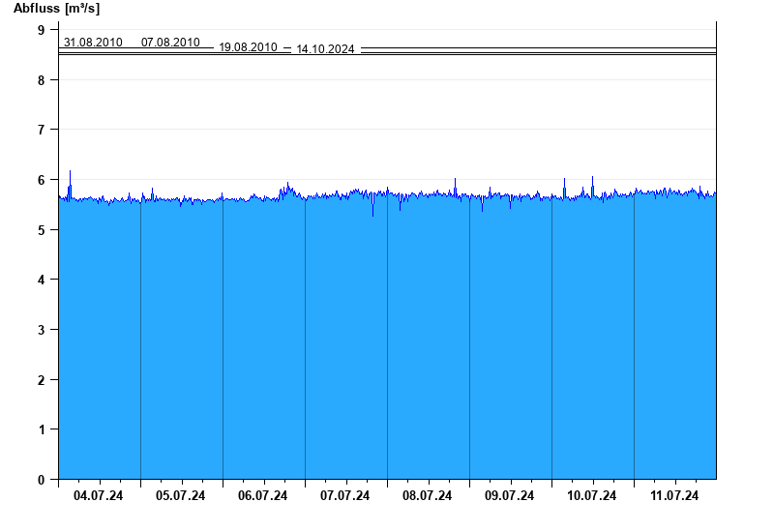Click the light blue filled discharge area
This screenshot has width=774, height=532.
tap(387, 339)
